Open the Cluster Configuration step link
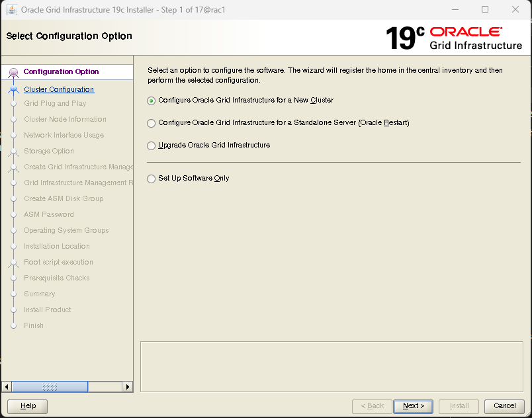 [59, 89]
